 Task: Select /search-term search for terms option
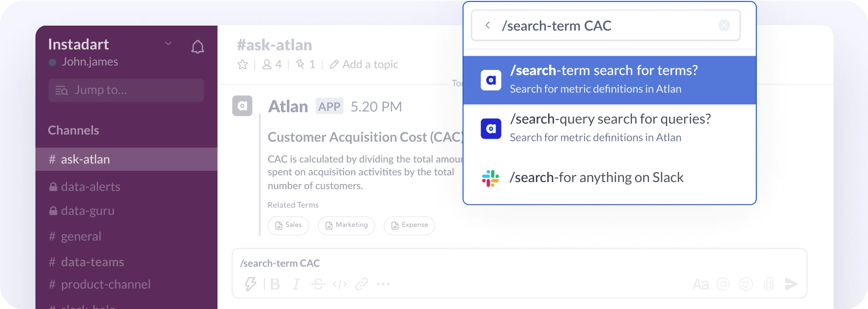[x=609, y=80]
